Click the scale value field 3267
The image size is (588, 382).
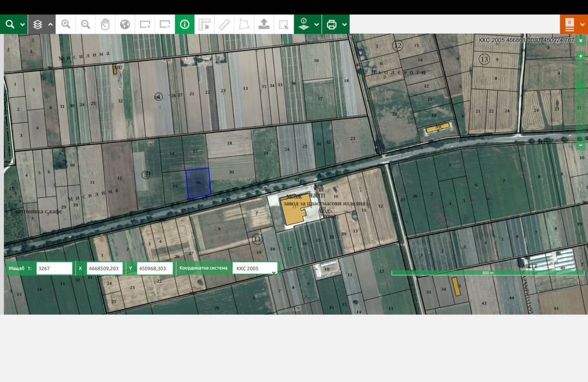(x=54, y=269)
